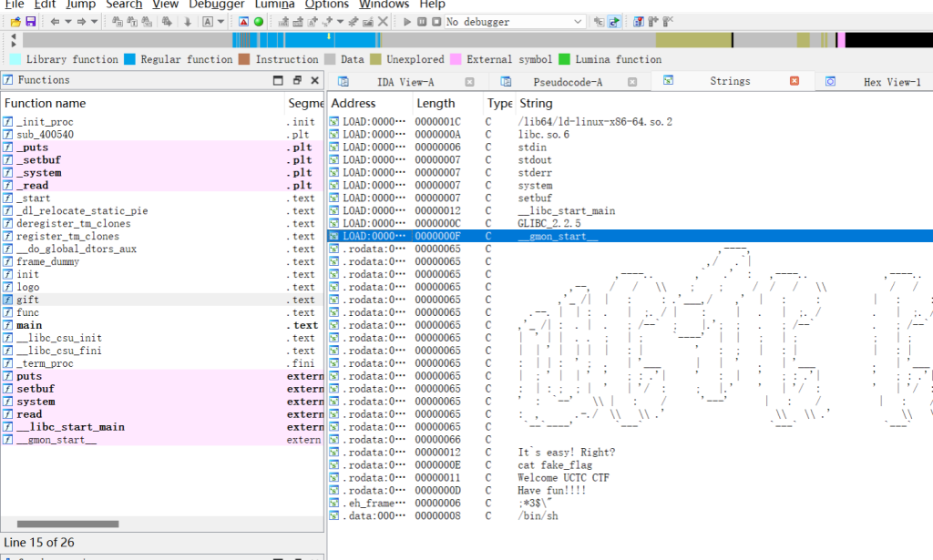Image resolution: width=933 pixels, height=560 pixels.
Task: Select the gift function in the list
Action: pos(27,300)
